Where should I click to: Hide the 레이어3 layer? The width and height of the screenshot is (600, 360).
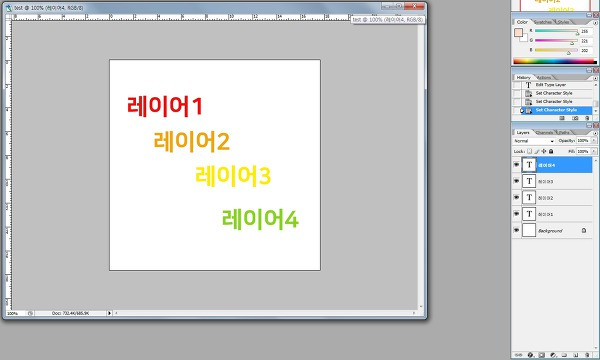click(516, 181)
